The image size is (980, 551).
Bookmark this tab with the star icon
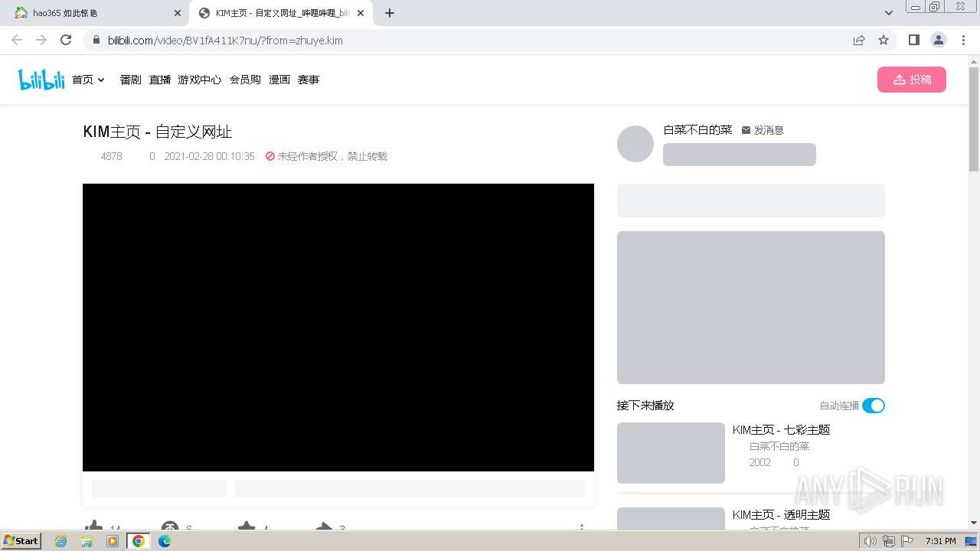tap(884, 40)
